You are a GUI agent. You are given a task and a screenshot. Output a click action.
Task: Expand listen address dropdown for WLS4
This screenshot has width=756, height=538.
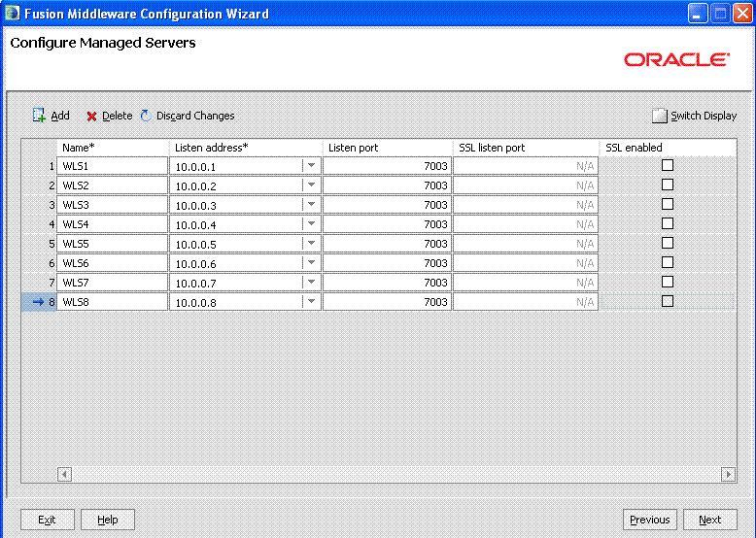tap(312, 224)
